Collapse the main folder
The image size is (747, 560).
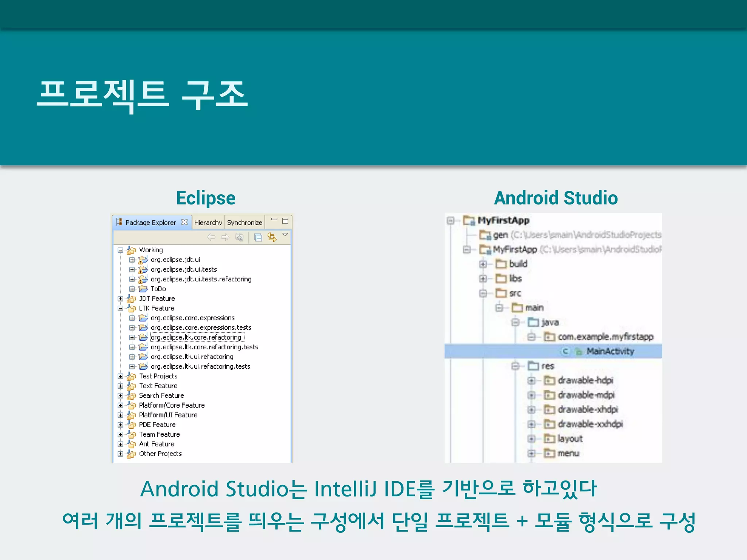[x=499, y=308]
